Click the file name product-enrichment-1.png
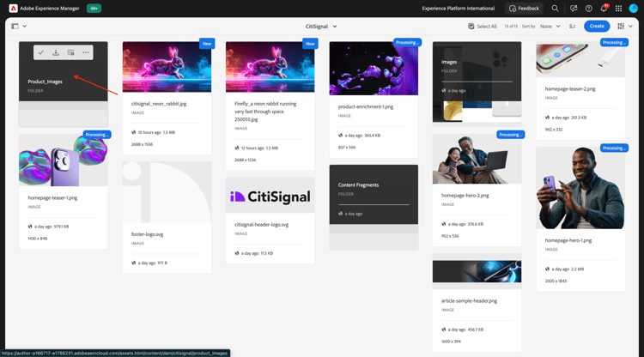The image size is (644, 357). click(366, 106)
